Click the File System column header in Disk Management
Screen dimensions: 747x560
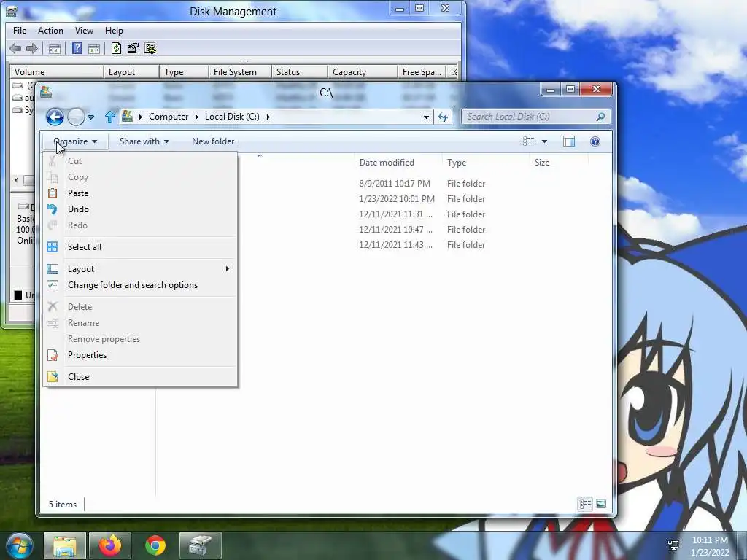[x=240, y=72]
